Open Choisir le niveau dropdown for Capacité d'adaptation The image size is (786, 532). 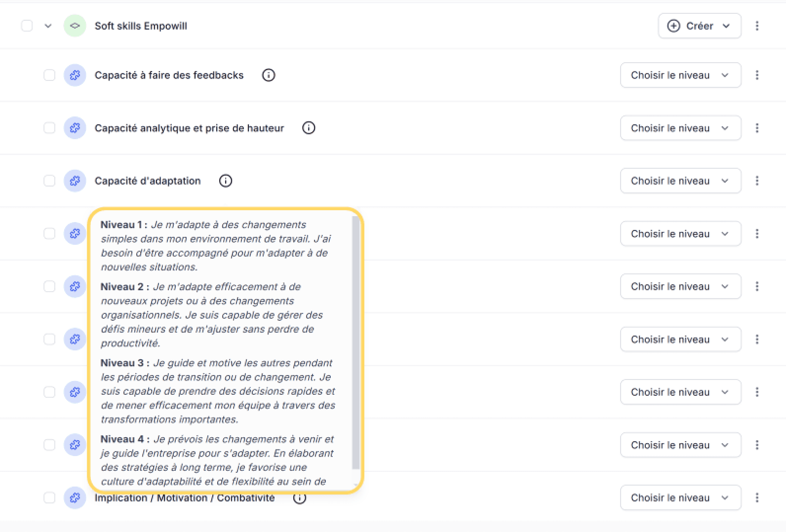[x=680, y=181]
